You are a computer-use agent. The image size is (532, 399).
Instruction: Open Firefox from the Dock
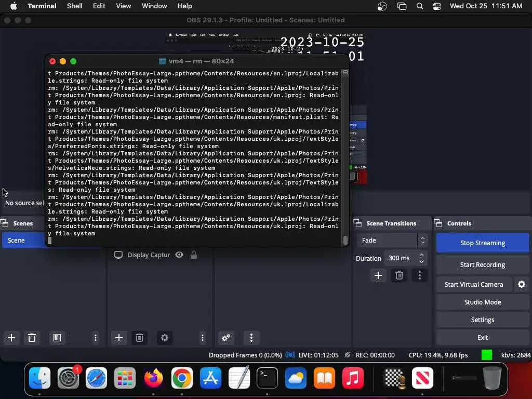[153, 378]
